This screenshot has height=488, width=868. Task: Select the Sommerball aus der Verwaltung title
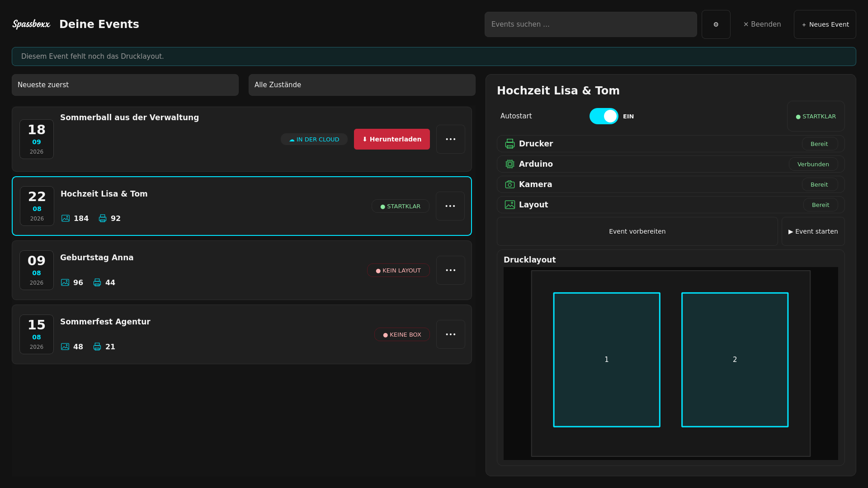pos(129,117)
